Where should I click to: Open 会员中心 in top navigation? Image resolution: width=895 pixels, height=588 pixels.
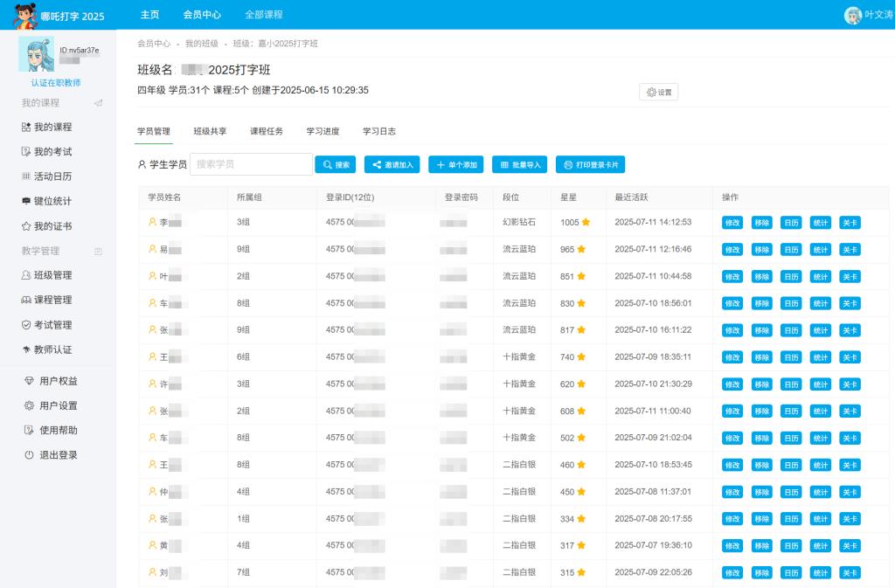pyautogui.click(x=202, y=15)
